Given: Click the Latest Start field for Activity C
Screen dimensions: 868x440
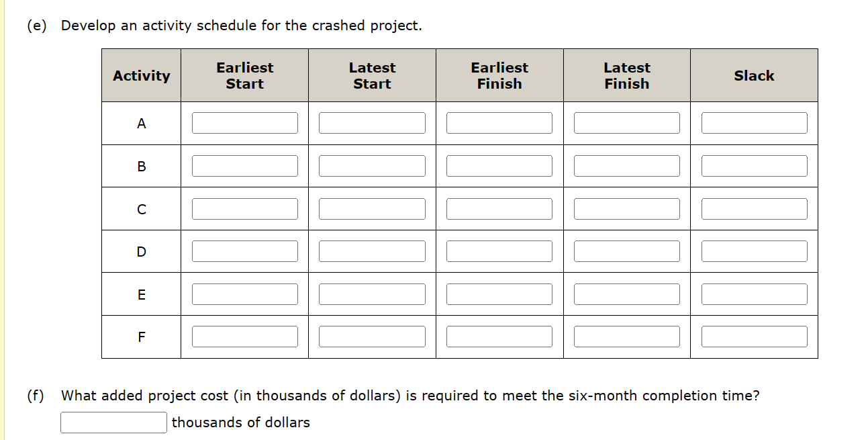Looking at the screenshot, I should click(372, 208).
